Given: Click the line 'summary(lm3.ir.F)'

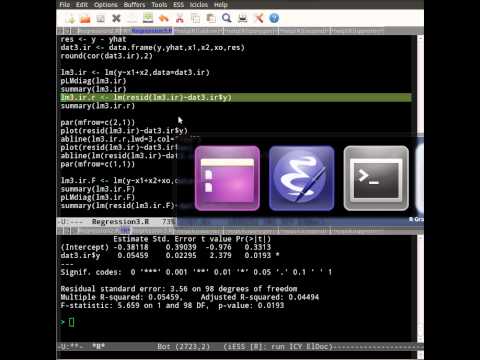Looking at the screenshot, I should pos(98,189).
